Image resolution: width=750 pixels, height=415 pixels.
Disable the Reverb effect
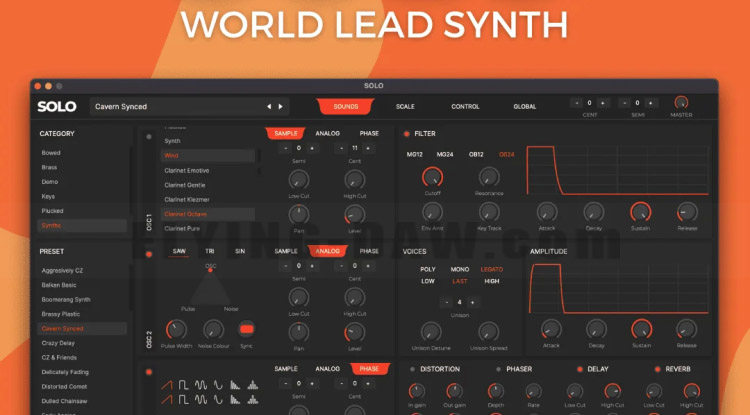click(657, 369)
